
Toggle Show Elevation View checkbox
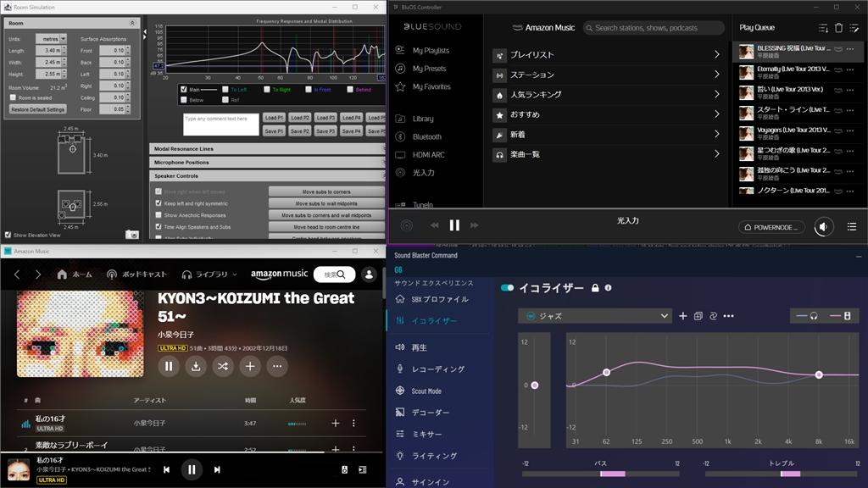8,235
